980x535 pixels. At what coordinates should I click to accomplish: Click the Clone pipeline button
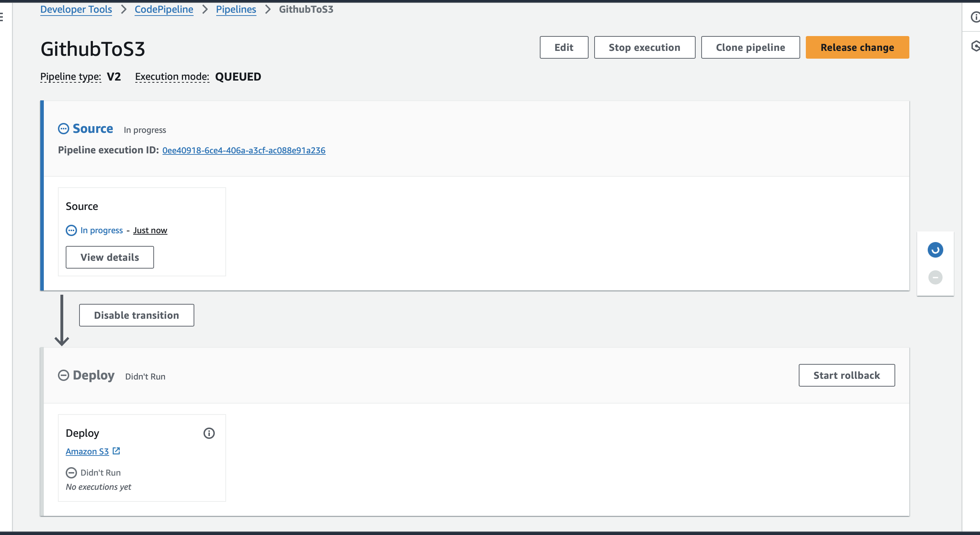750,48
